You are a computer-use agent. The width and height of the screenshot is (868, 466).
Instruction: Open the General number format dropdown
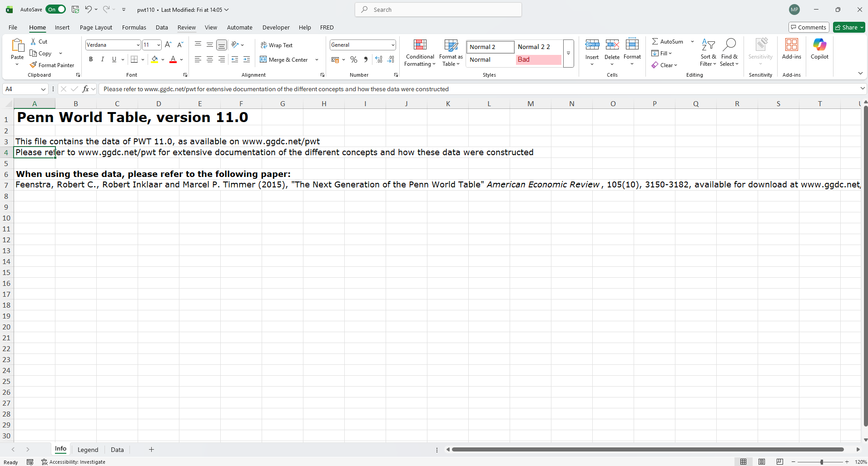(x=392, y=45)
